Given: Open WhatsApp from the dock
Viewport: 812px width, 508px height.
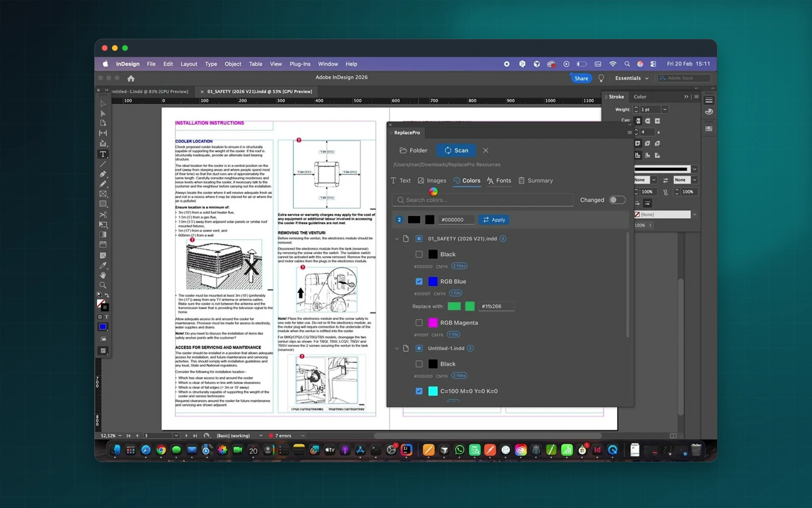Looking at the screenshot, I should click(x=459, y=450).
